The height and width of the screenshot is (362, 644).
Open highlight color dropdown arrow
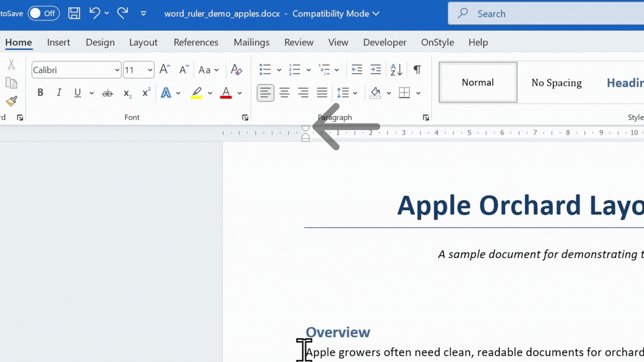click(x=210, y=93)
